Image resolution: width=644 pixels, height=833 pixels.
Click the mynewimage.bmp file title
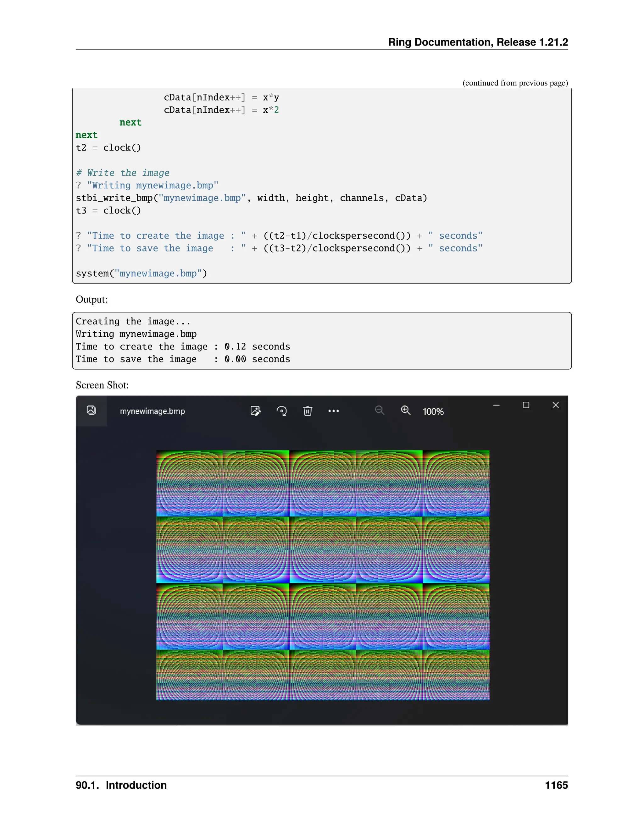point(152,411)
